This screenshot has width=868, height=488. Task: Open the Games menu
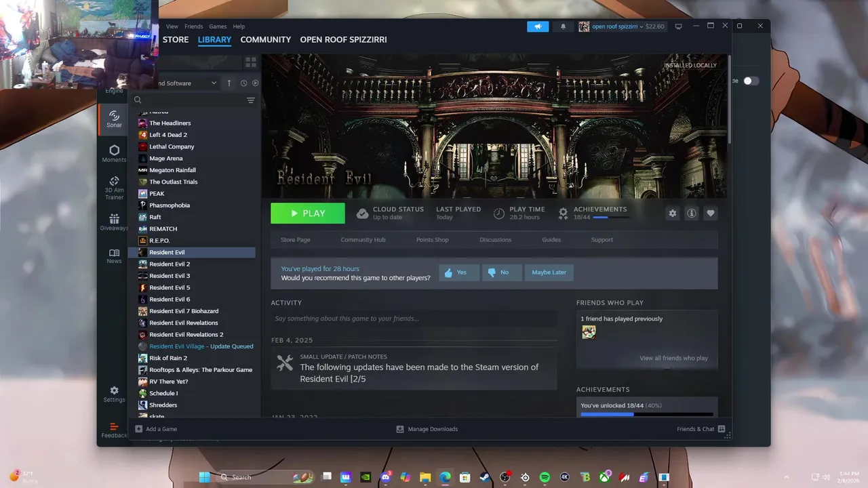click(218, 26)
